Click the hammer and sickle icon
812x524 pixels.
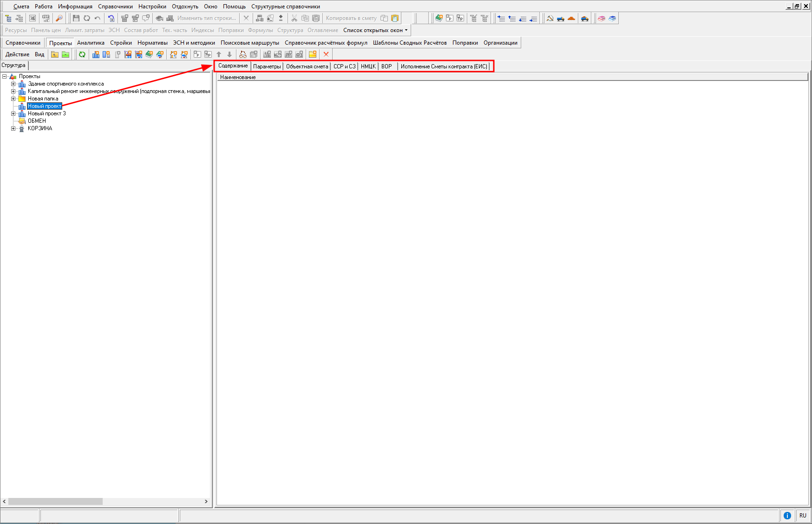pyautogui.click(x=550, y=18)
